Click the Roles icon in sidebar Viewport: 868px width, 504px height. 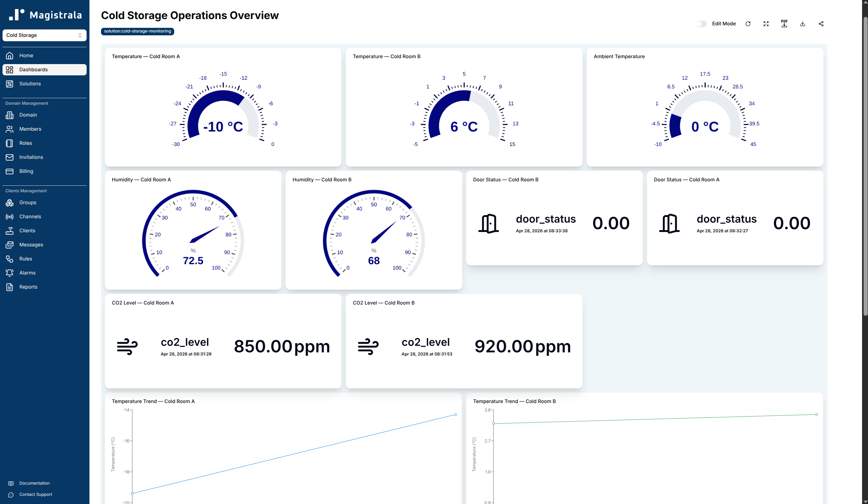click(x=10, y=143)
